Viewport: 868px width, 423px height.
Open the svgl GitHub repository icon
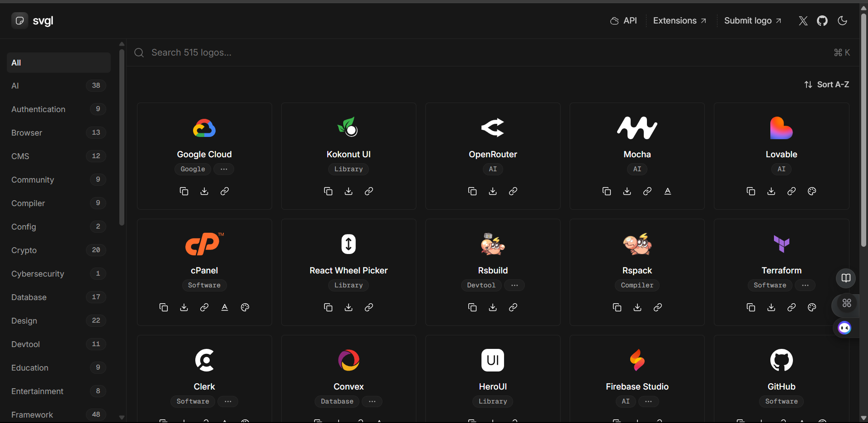point(822,21)
